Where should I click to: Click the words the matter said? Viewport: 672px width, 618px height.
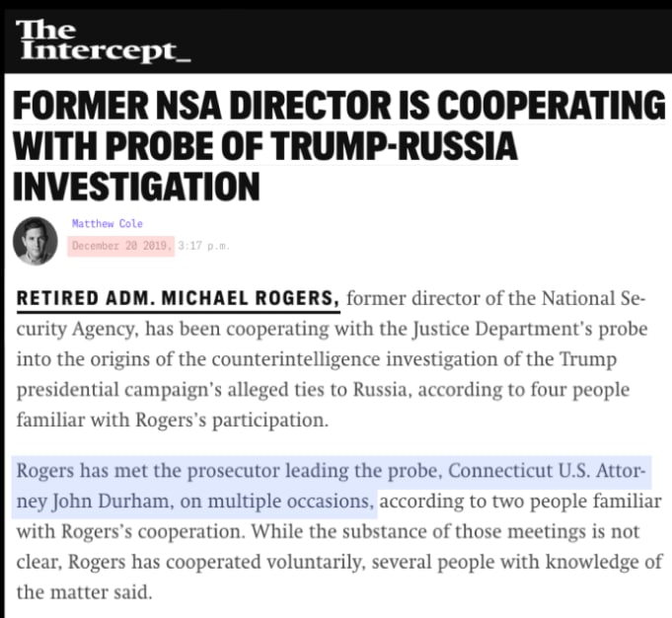tap(85, 592)
